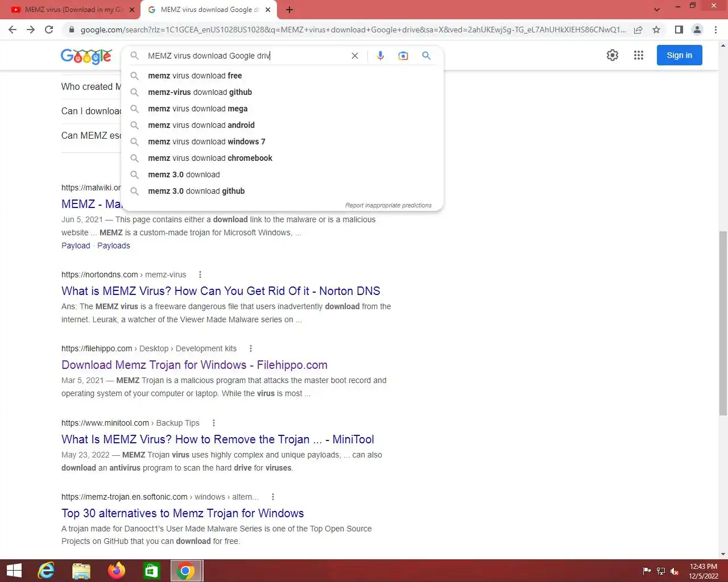Select the Google search results tab
728x582 pixels.
[x=209, y=10]
